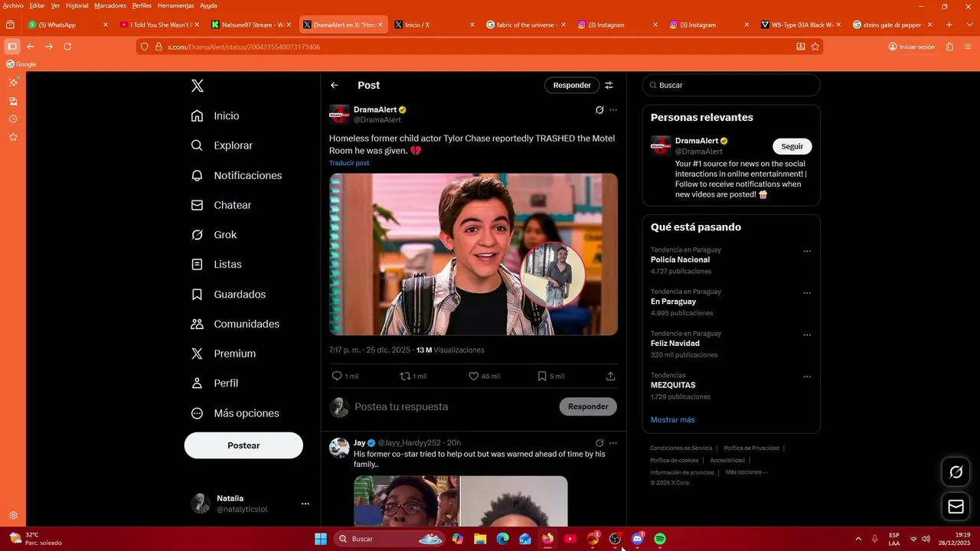
Task: Open options for En Paraguay trend
Action: pos(807,293)
